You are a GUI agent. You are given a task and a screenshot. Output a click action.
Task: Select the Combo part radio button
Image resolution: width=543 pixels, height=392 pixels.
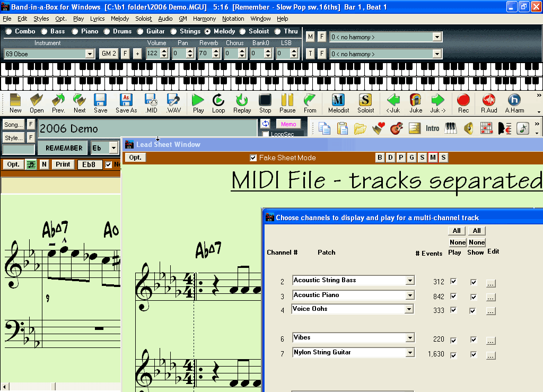[8, 31]
